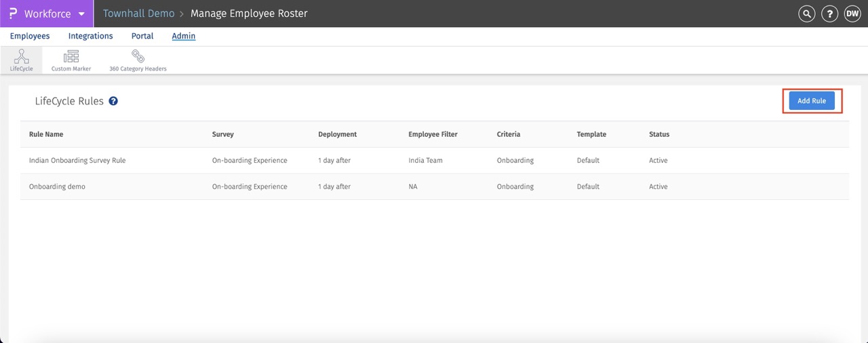
Task: Open the DW user profile avatar
Action: (x=852, y=14)
